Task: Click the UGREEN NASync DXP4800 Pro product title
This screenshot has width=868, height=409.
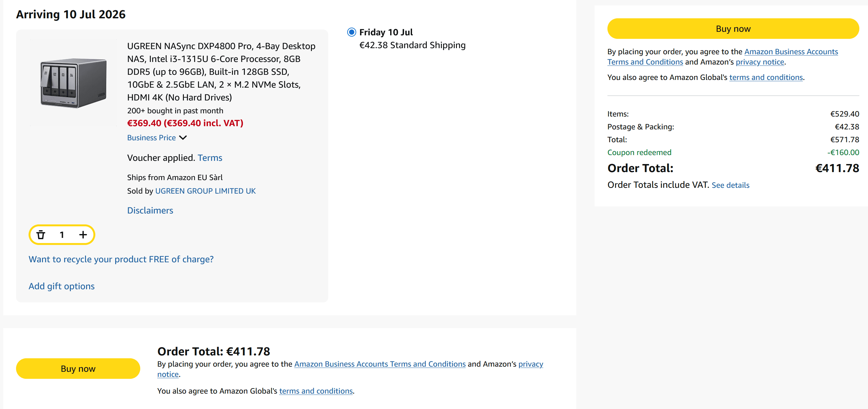Action: click(x=221, y=72)
